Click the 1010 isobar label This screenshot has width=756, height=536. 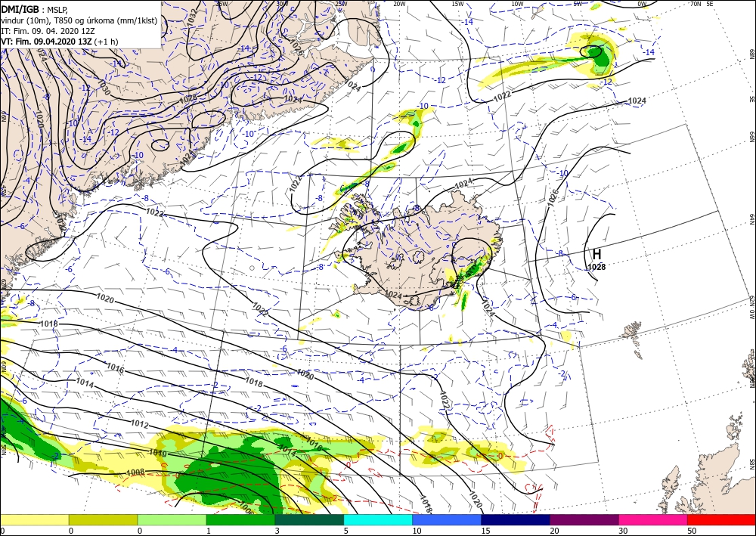[158, 454]
